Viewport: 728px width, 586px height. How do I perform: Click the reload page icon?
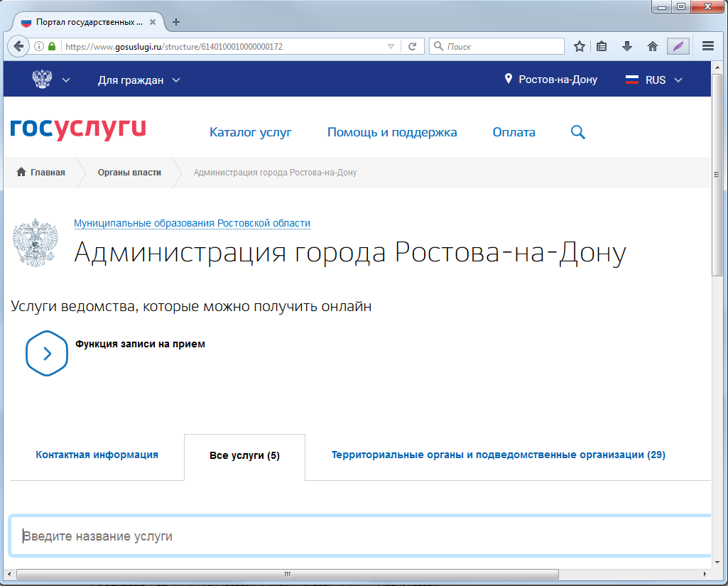tap(411, 46)
